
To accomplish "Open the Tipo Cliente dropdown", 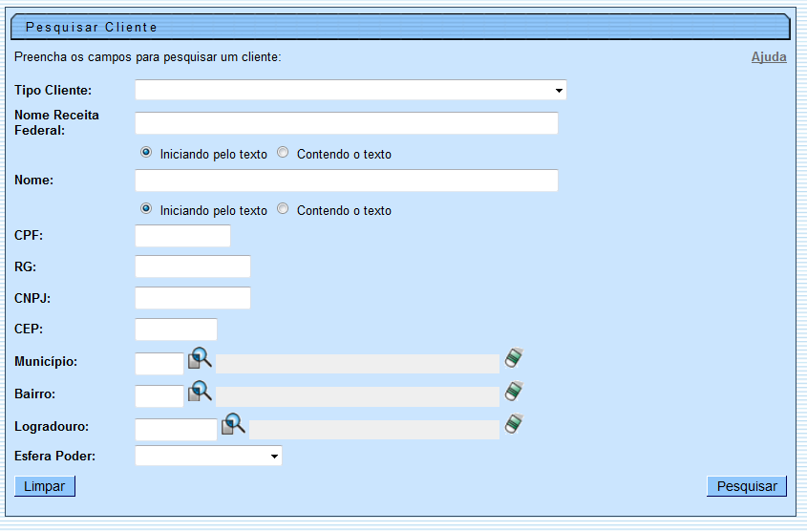I will (350, 90).
